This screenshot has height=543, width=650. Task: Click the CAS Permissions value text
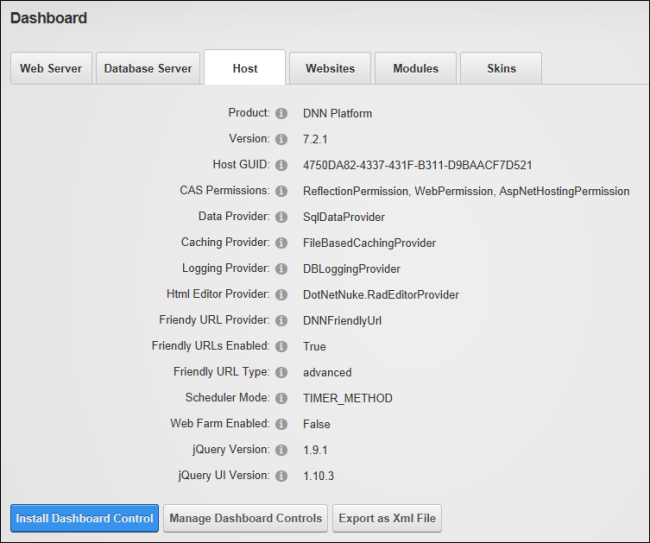click(x=466, y=191)
